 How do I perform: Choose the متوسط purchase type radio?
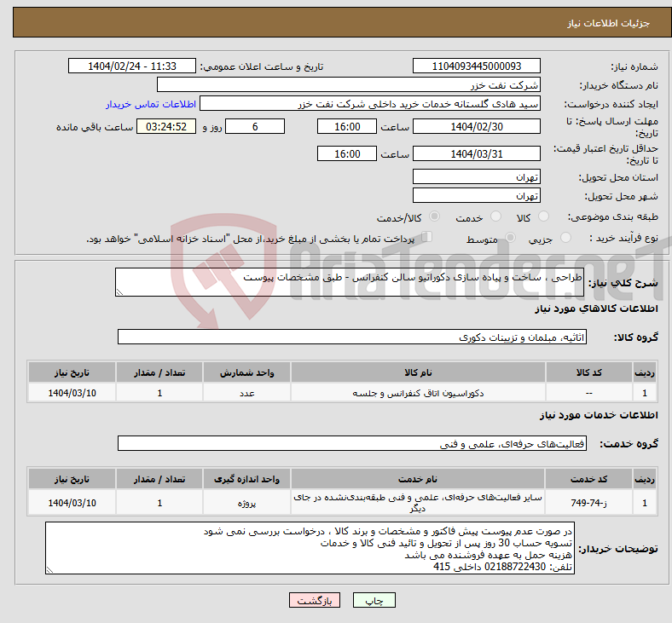(511, 237)
